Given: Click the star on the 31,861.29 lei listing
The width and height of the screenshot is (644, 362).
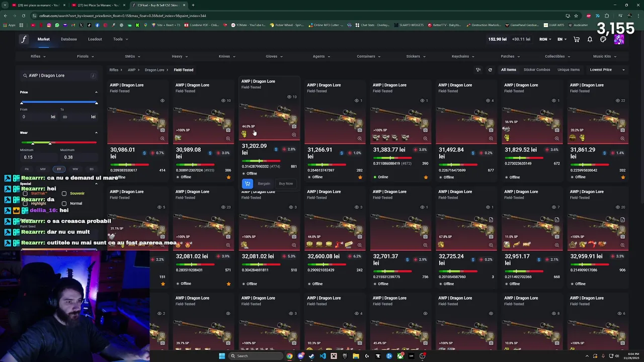Looking at the screenshot, I should pos(623,177).
